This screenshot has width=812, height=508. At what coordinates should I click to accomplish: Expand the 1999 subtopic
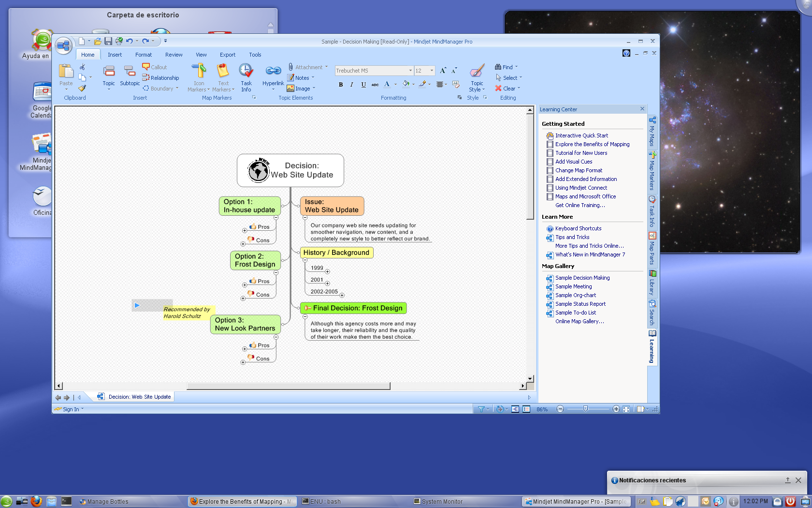point(327,272)
